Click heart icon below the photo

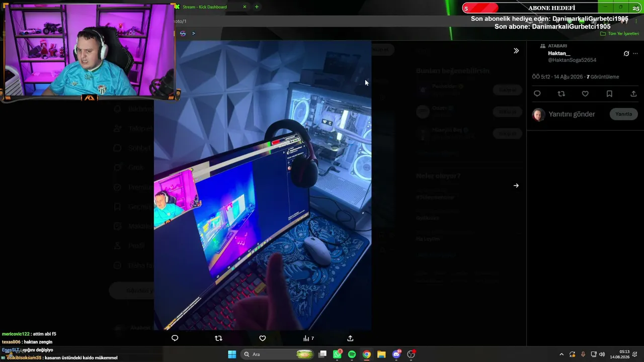[x=262, y=338]
